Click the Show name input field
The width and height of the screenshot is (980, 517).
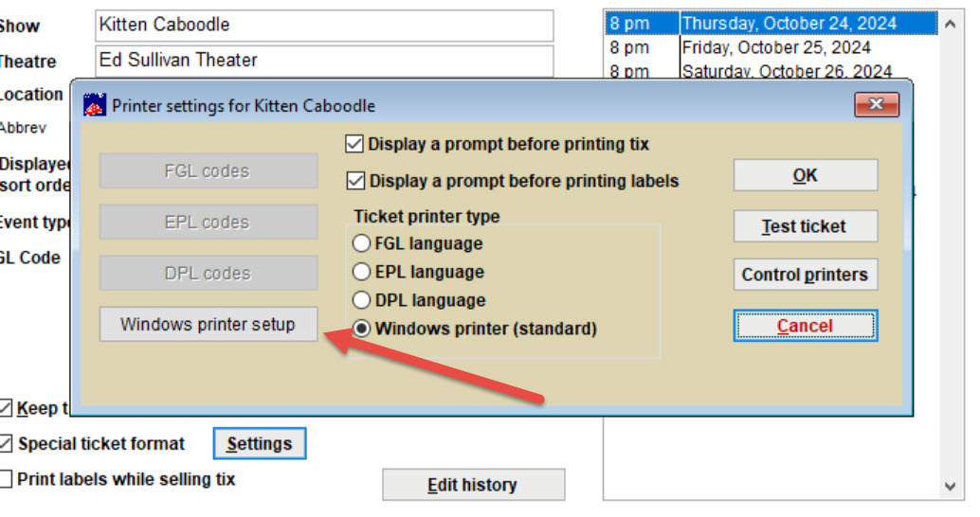[324, 25]
